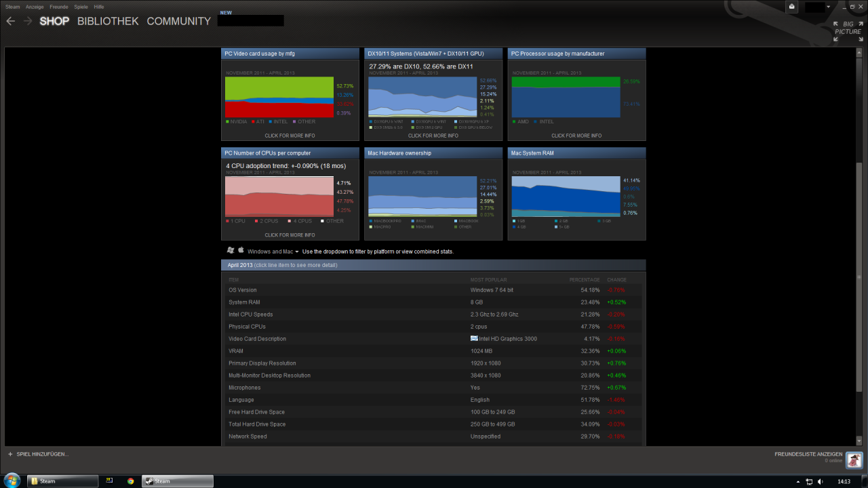Open the Windows and Mac platform dropdown
Screen dimensions: 868x488
[273, 251]
